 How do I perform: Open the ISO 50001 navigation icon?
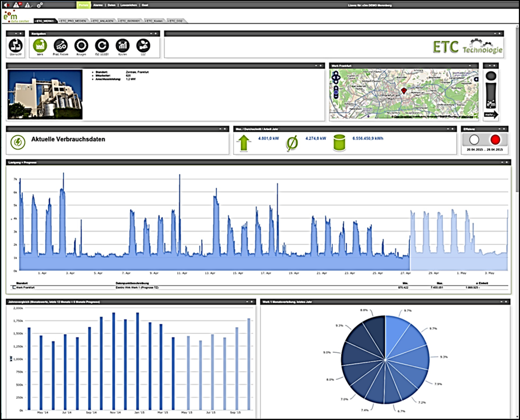102,46
